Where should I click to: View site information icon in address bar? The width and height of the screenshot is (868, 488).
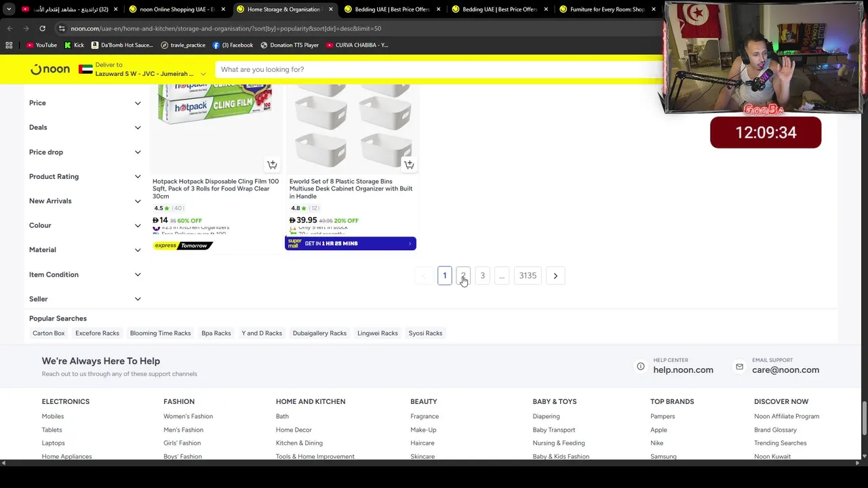62,28
